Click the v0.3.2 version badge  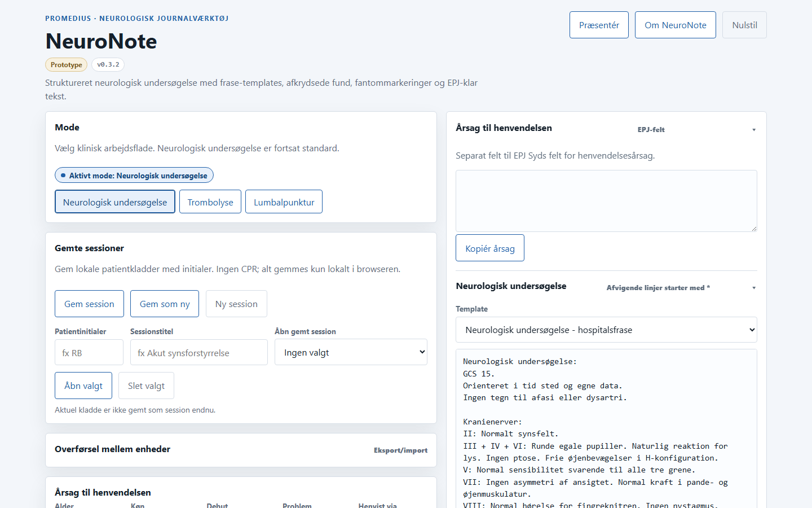(x=108, y=64)
